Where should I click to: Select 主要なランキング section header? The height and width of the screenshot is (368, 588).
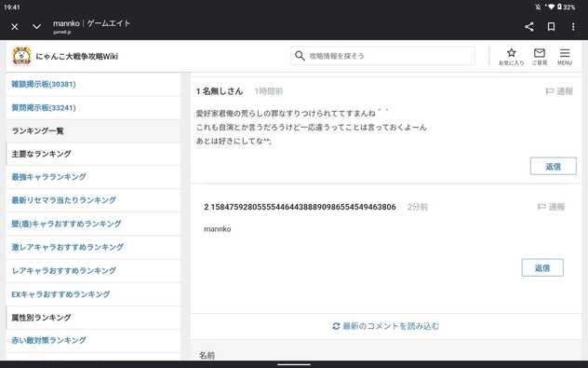[93, 154]
